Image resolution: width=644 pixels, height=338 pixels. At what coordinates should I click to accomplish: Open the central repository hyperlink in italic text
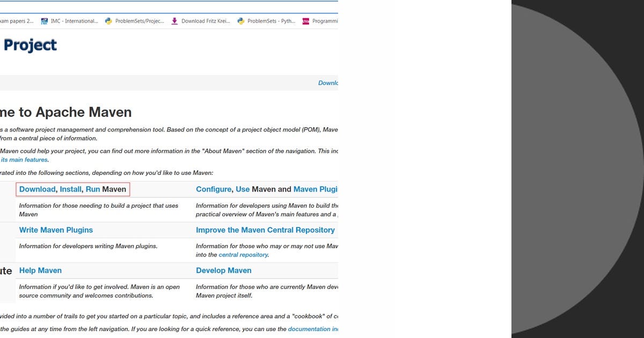243,254
